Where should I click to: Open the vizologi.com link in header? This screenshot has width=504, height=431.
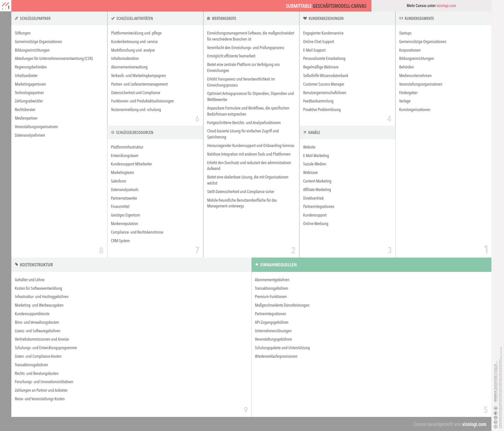click(446, 6)
